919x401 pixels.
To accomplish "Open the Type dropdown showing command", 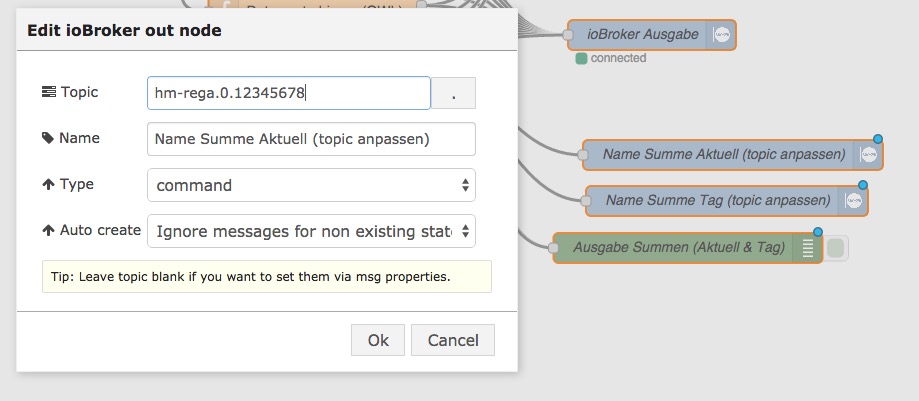I will click(x=311, y=185).
